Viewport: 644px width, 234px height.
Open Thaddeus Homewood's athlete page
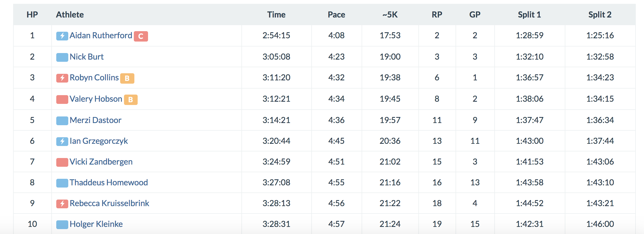[108, 182]
